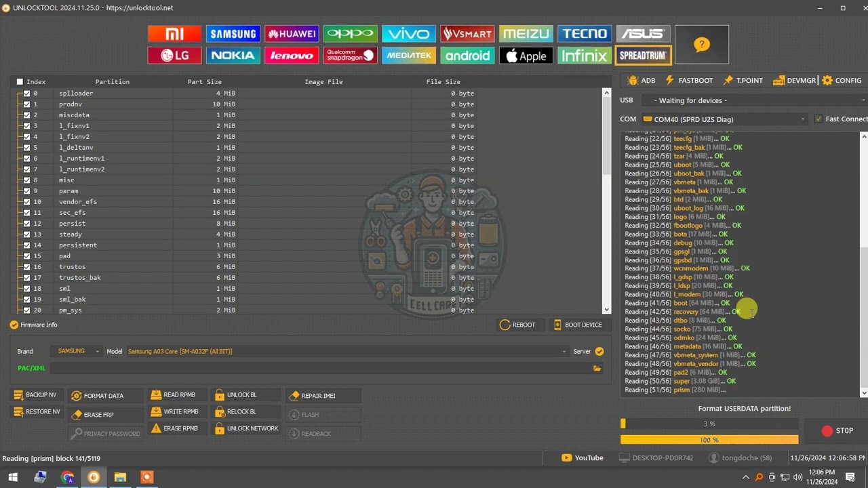
Task: Select the Xiaomi brand logo
Action: point(174,34)
